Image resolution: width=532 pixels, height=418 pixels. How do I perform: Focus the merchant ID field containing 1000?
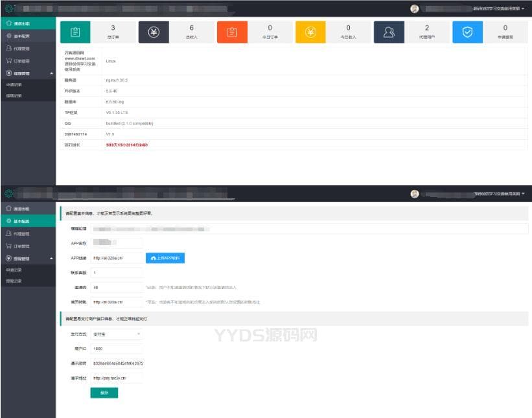click(117, 349)
